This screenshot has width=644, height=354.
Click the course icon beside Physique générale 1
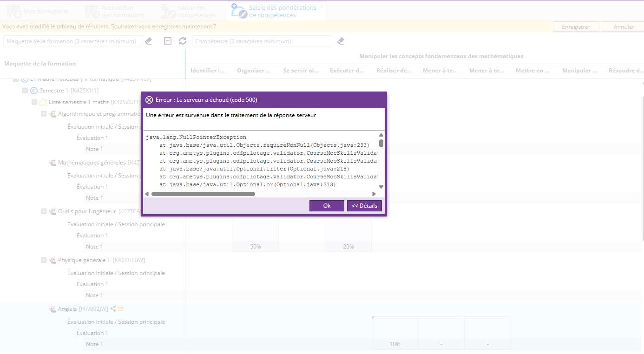[x=53, y=260]
